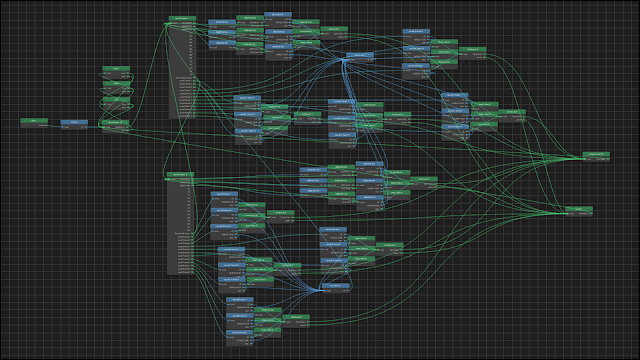Click the green input port on the lower tall node
The height and width of the screenshot is (360, 640).
(x=169, y=179)
